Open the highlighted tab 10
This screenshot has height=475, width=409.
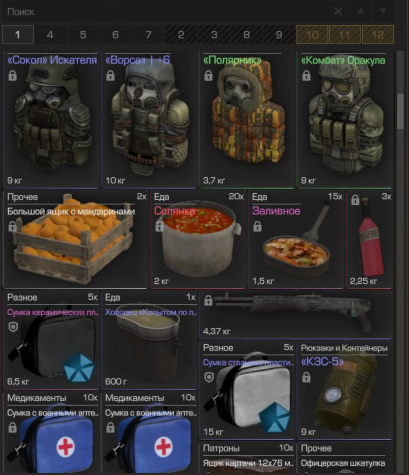click(312, 35)
